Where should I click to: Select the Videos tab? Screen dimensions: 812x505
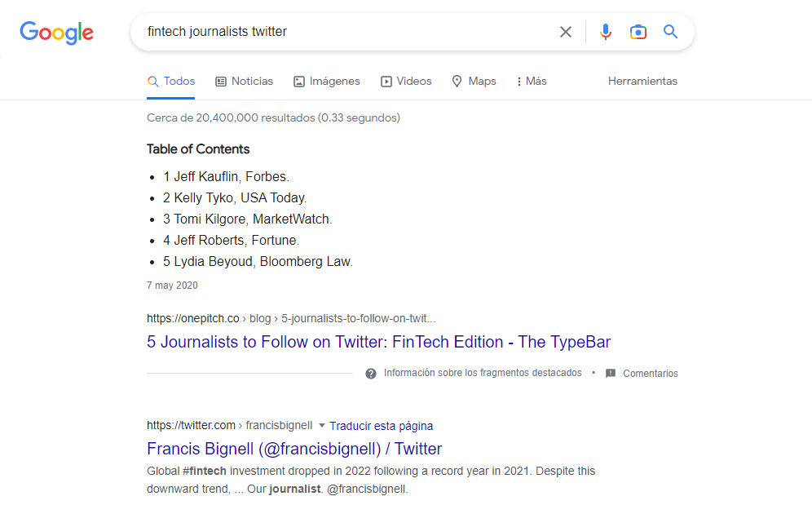click(x=406, y=81)
